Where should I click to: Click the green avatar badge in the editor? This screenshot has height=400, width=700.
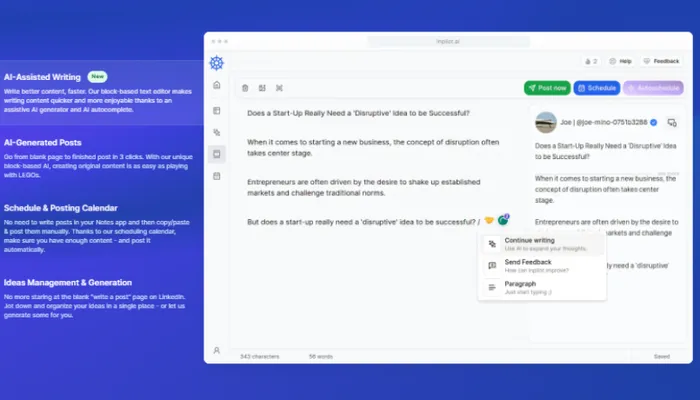[x=503, y=220]
